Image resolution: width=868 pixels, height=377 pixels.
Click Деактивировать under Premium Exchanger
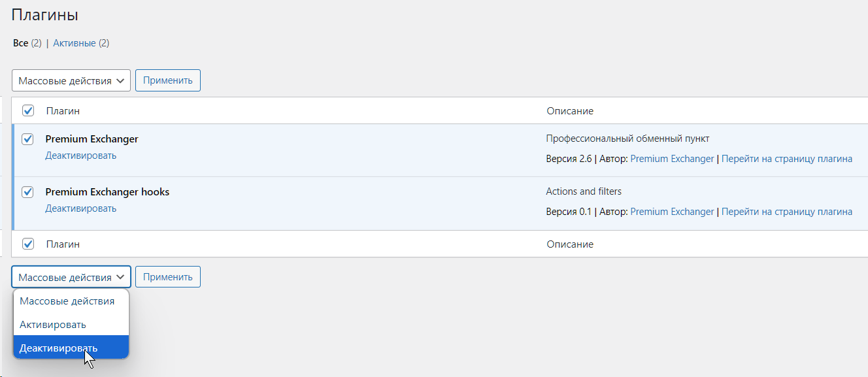(80, 156)
